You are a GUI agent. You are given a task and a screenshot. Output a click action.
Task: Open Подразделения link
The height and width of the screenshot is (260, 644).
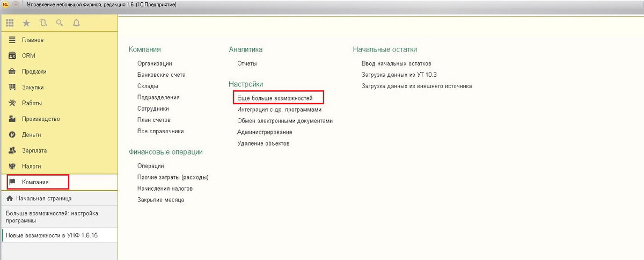click(x=158, y=97)
